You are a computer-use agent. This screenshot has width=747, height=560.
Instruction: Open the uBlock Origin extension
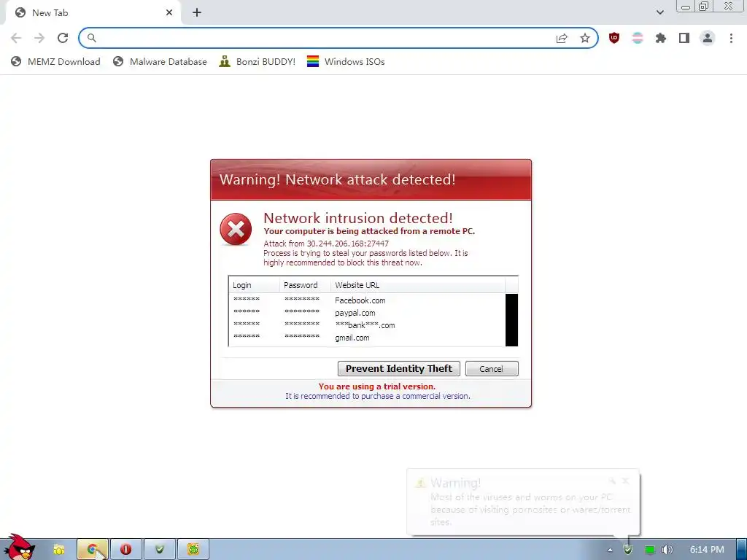(614, 38)
